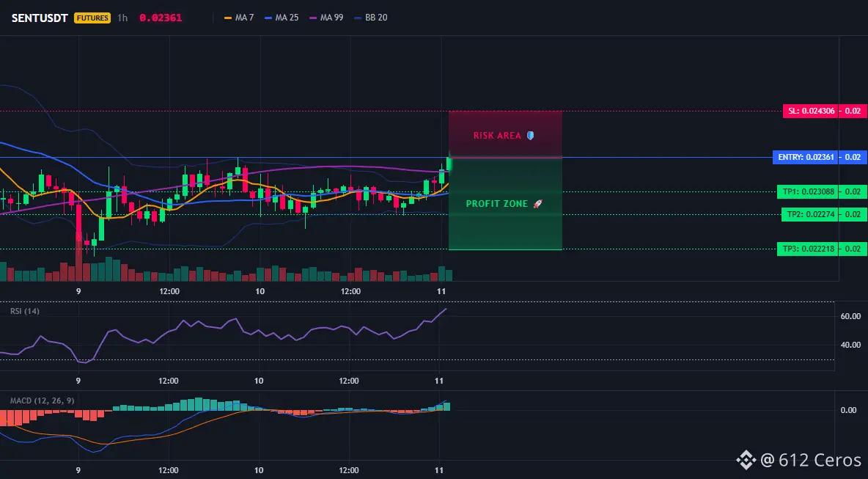Click the RSI 40.00 axis value
Screen dimensions: 868x479
[x=850, y=345]
